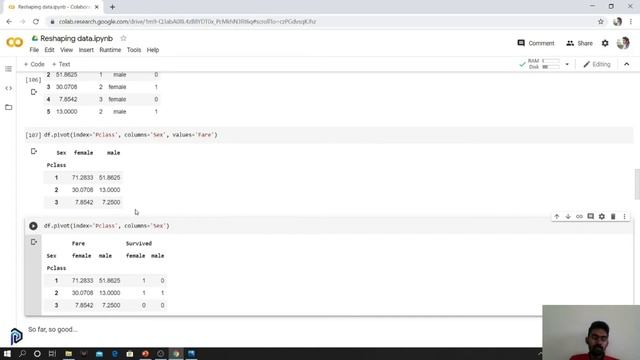This screenshot has width=640, height=360.
Task: Click the browser address bar
Action: (322, 22)
